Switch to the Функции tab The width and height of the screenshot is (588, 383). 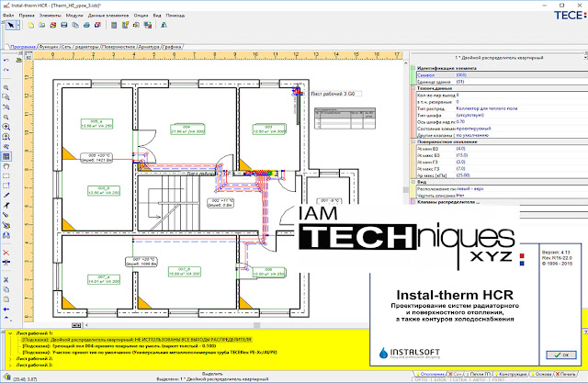(x=49, y=47)
